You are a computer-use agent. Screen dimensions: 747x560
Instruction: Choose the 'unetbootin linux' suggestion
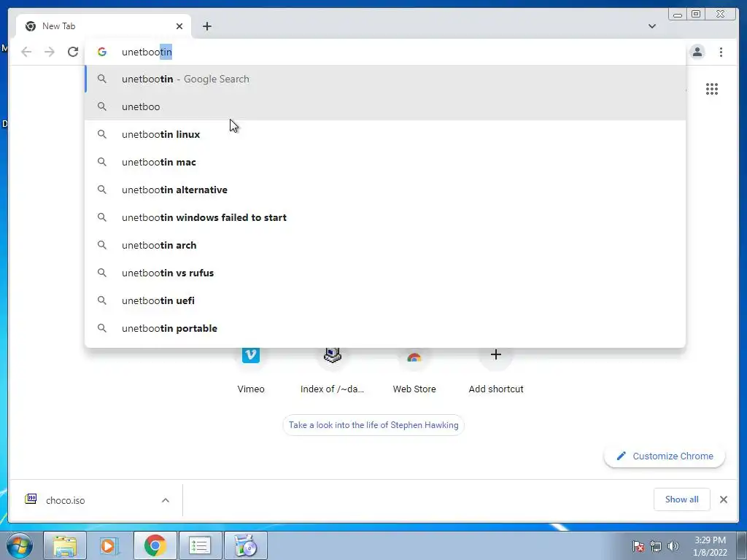click(385, 134)
